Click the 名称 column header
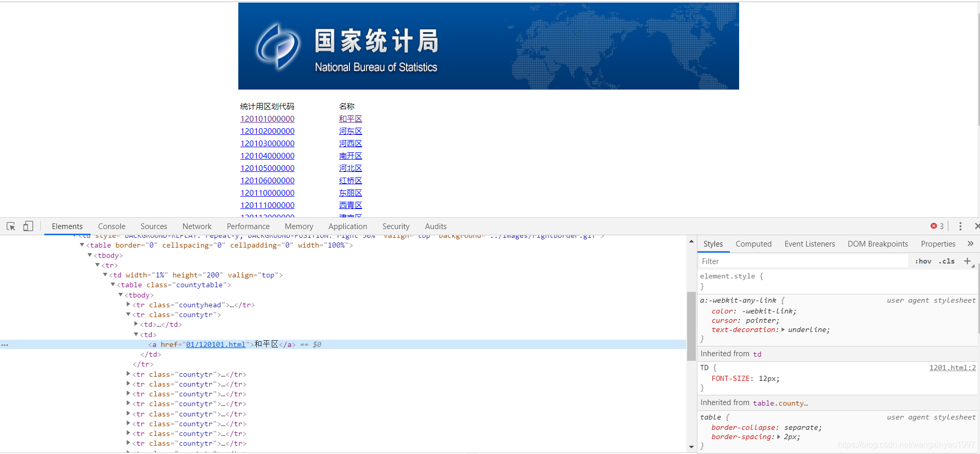 (347, 107)
